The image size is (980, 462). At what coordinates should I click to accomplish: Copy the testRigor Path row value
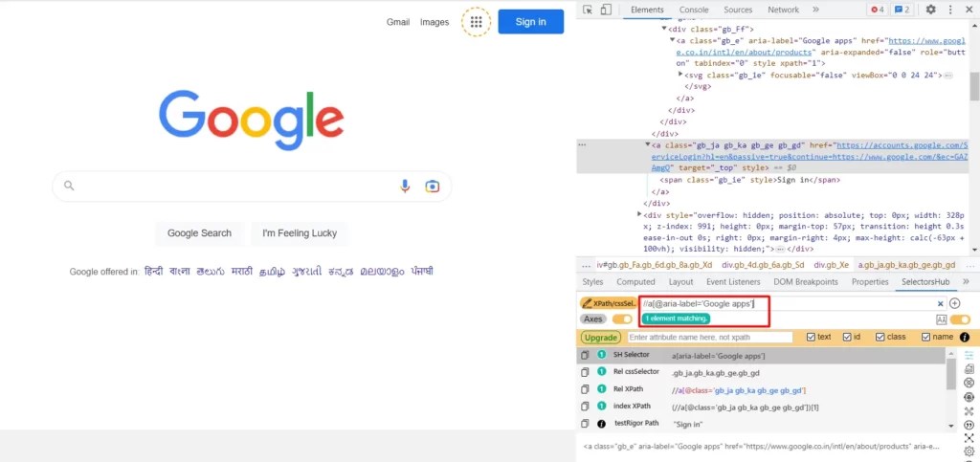585,424
